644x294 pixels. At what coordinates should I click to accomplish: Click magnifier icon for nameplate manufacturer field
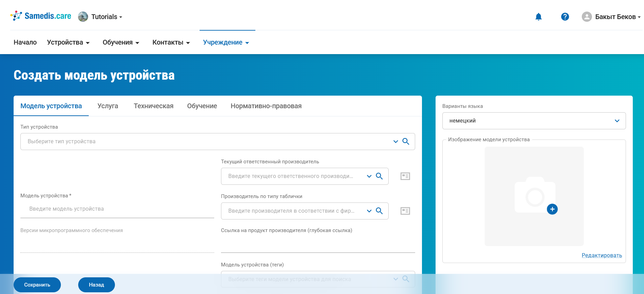click(379, 211)
